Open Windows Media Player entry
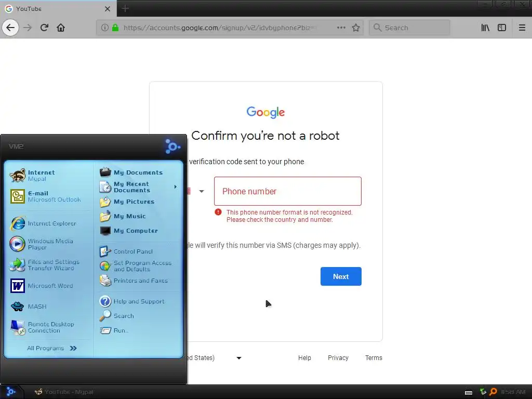532x399 pixels. [49, 244]
